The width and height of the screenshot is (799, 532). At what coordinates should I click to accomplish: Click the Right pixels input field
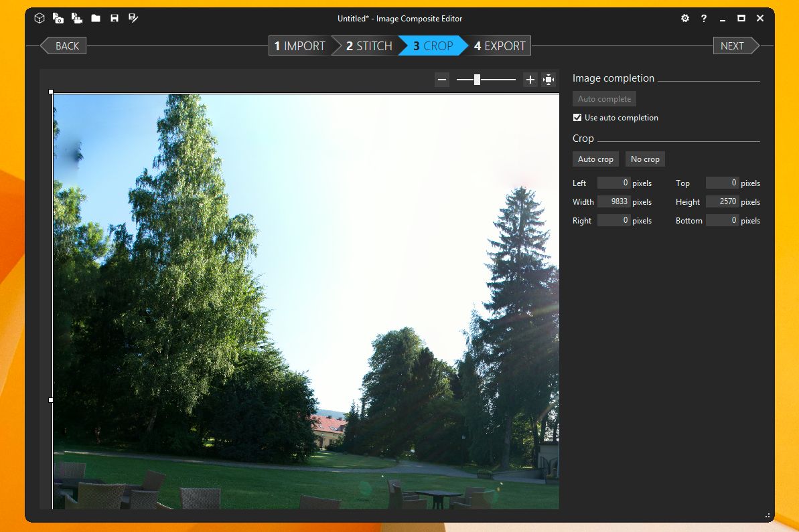pos(613,220)
